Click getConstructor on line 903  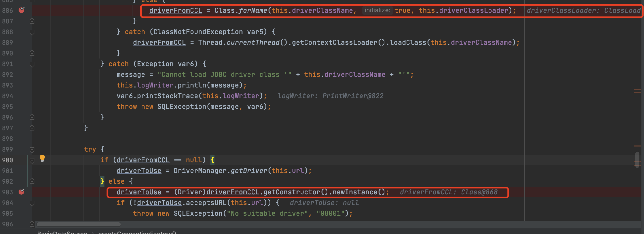point(292,192)
